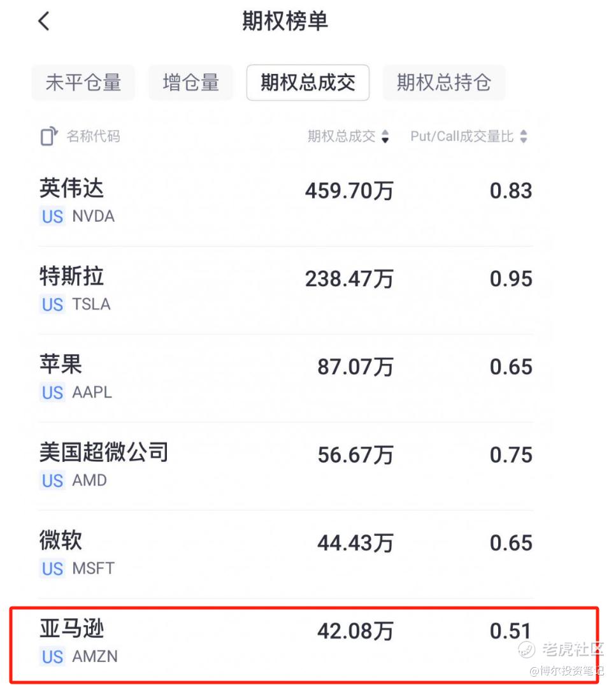
Task: Tap the US market badge next to AAPL
Action: click(52, 393)
